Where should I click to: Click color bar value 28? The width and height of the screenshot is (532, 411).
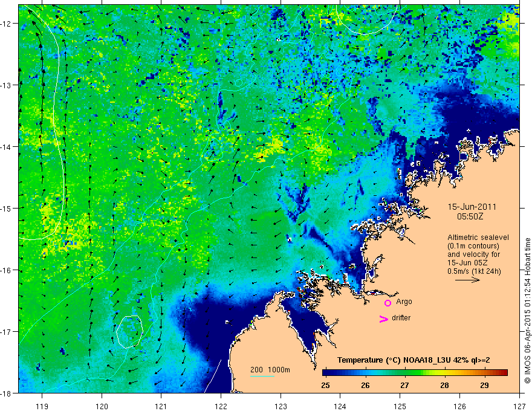(x=444, y=385)
